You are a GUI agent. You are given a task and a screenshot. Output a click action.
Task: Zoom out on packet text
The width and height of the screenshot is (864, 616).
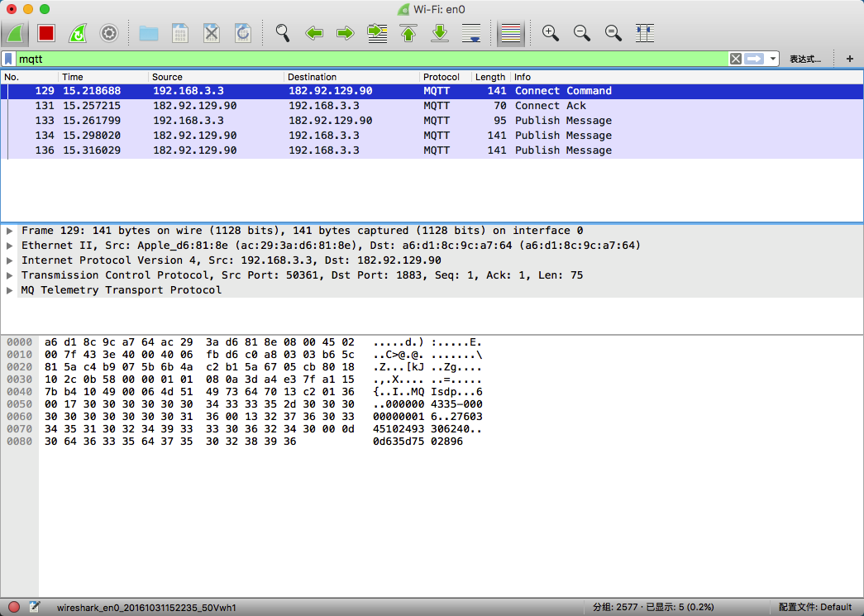click(x=582, y=33)
